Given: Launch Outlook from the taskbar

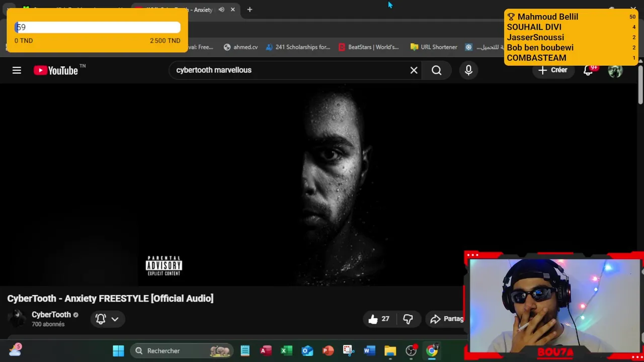Looking at the screenshot, I should pos(307,350).
